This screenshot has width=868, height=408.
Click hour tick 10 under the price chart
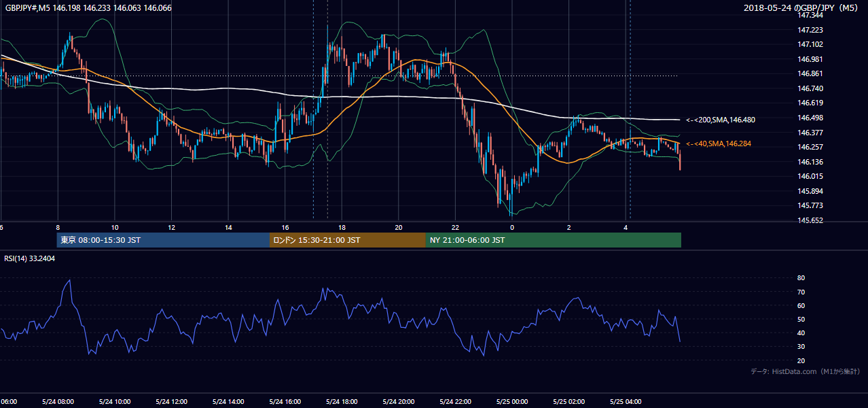pos(115,228)
